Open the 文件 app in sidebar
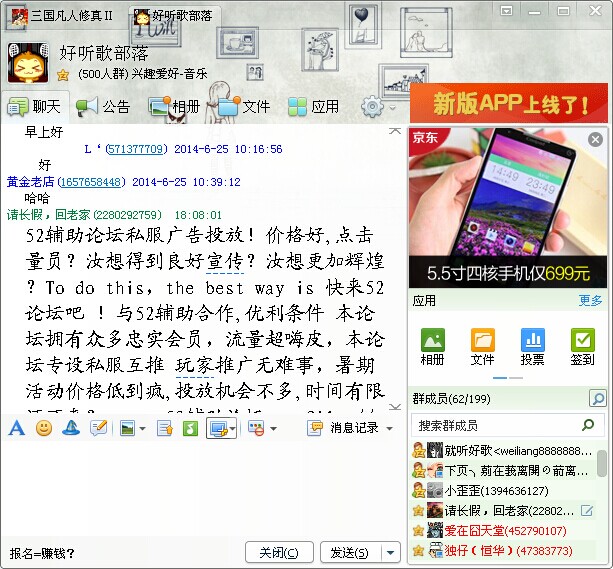This screenshot has width=613, height=569. 482,347
